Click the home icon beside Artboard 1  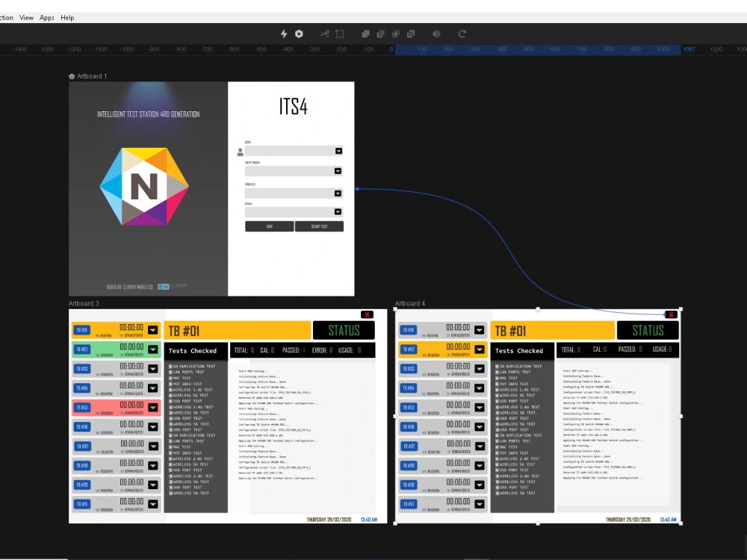click(x=72, y=76)
